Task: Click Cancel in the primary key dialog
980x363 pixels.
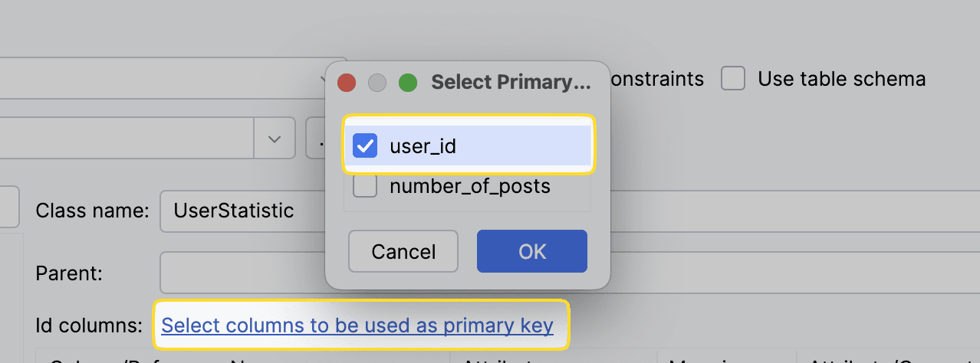Action: pyautogui.click(x=403, y=251)
